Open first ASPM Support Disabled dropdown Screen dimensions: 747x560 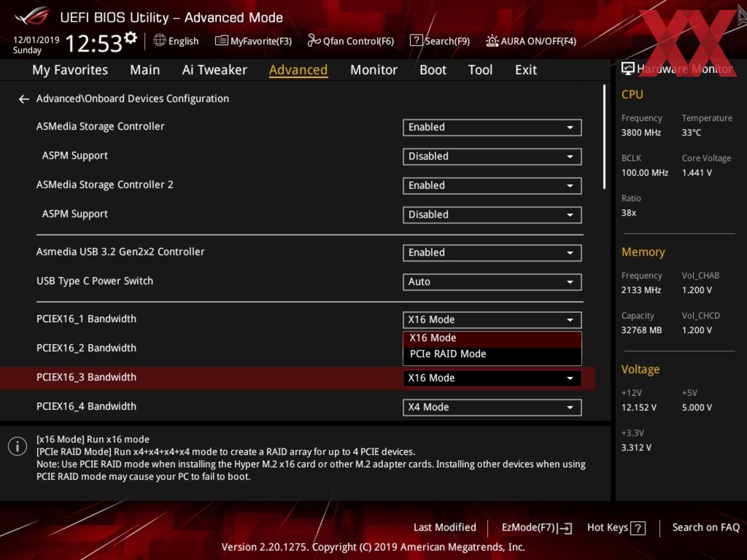(x=492, y=156)
